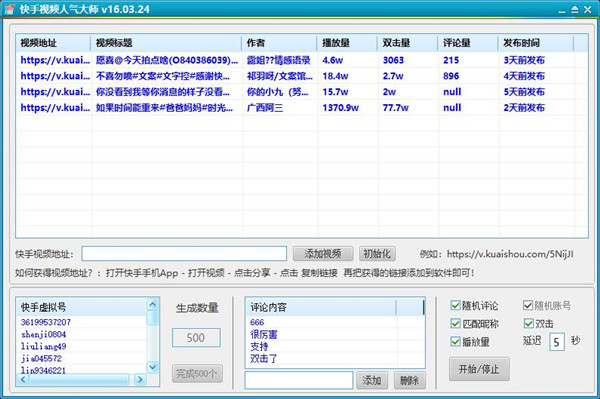Select account shenji0804
600x399 pixels.
coord(44,334)
